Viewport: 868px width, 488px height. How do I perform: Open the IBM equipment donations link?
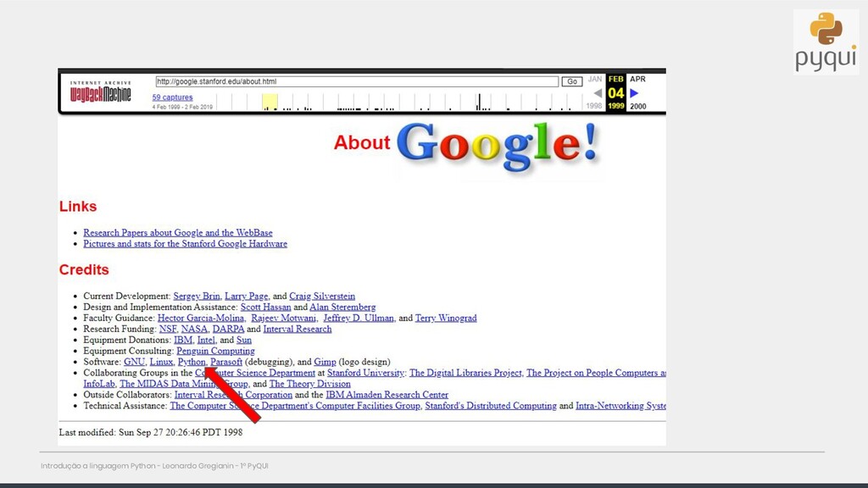pos(183,341)
